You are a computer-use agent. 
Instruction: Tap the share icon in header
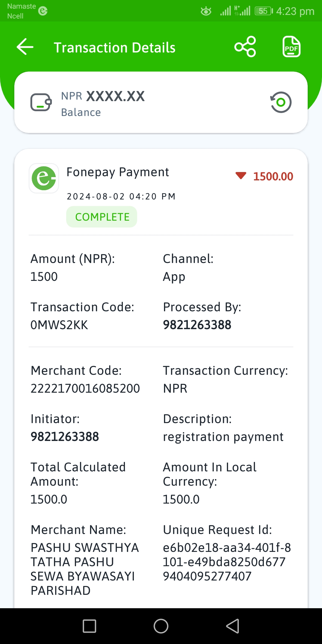pos(245,47)
